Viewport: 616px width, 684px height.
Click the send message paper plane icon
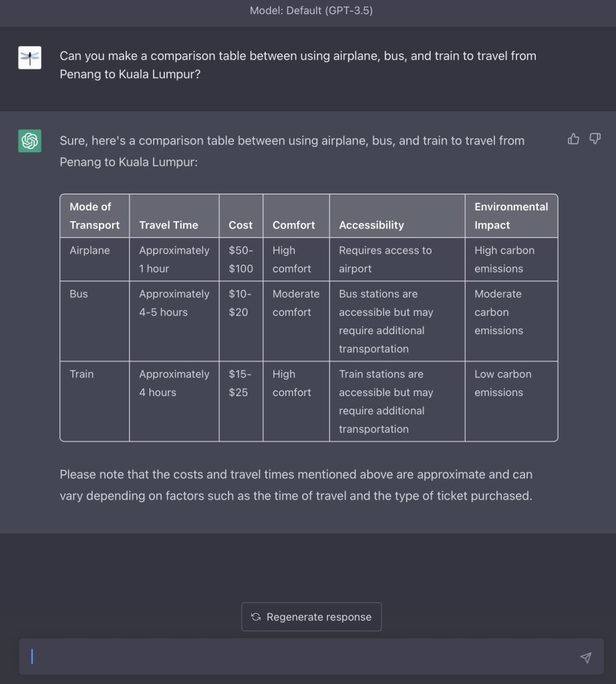(586, 657)
